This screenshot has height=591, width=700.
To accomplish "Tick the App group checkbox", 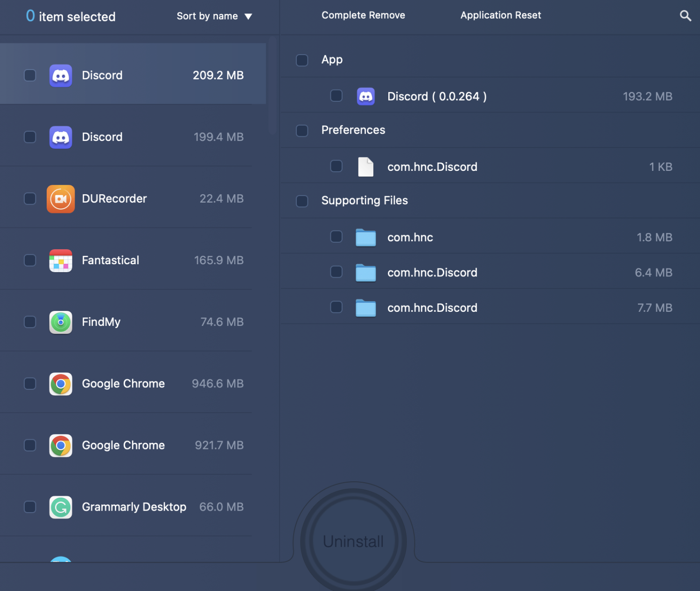I will coord(302,60).
